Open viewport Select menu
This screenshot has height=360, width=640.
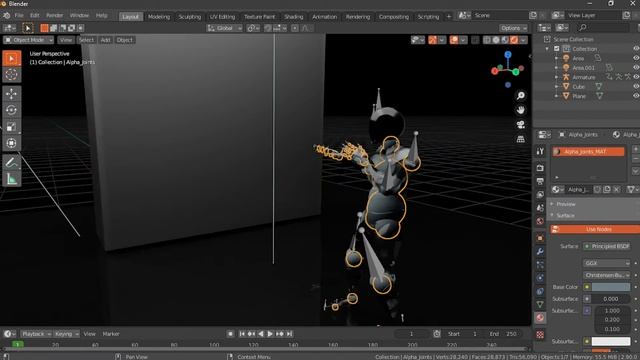(86, 40)
